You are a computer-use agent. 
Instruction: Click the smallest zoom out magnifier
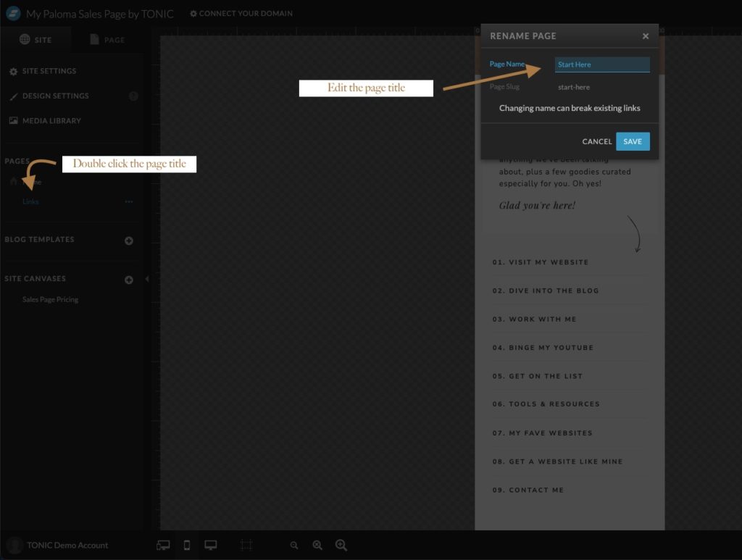click(x=294, y=546)
